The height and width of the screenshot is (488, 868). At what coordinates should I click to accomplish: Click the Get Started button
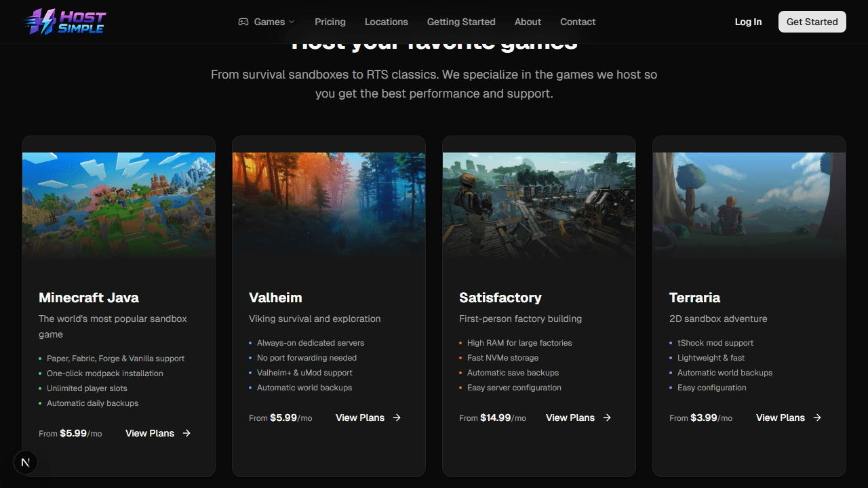click(x=812, y=21)
